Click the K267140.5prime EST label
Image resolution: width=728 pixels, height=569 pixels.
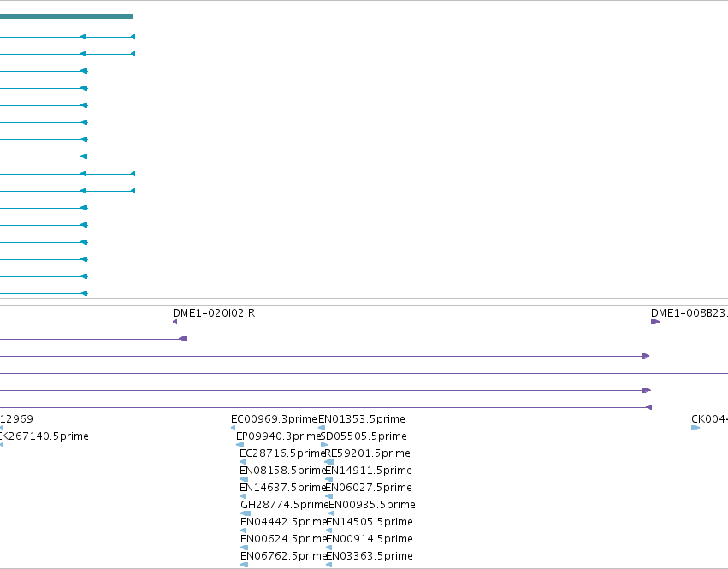pos(44,436)
